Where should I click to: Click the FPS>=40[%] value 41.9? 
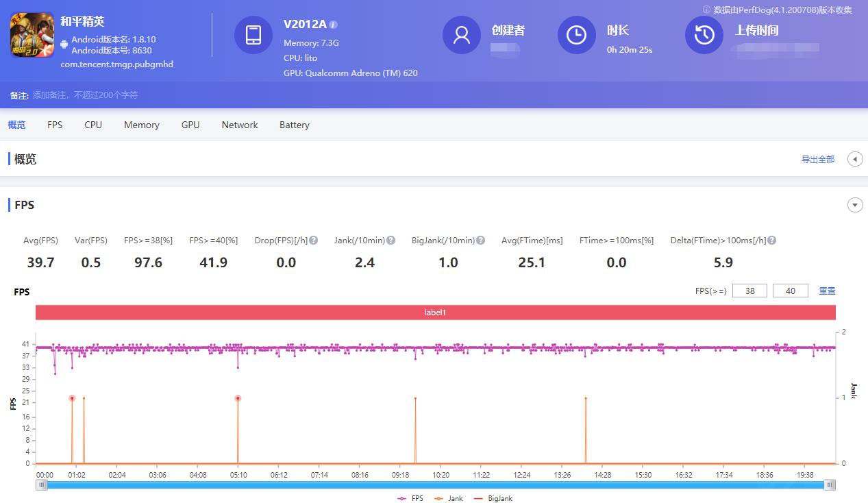coord(213,262)
